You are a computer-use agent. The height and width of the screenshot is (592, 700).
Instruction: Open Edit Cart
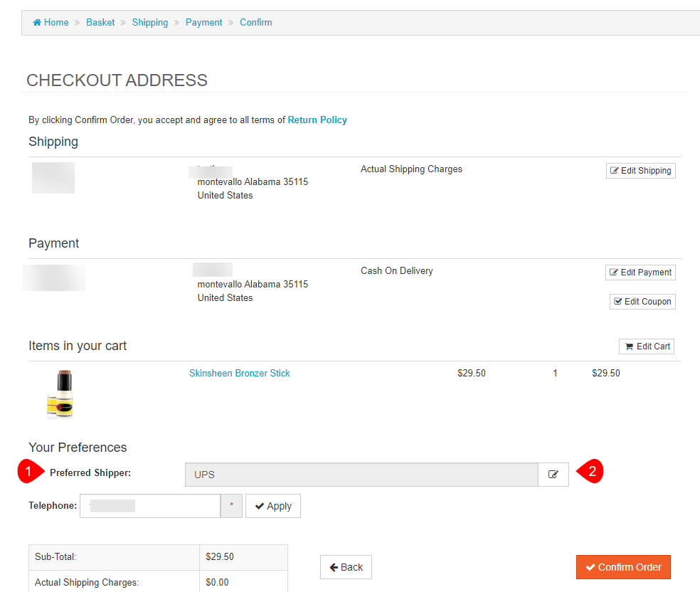click(647, 347)
